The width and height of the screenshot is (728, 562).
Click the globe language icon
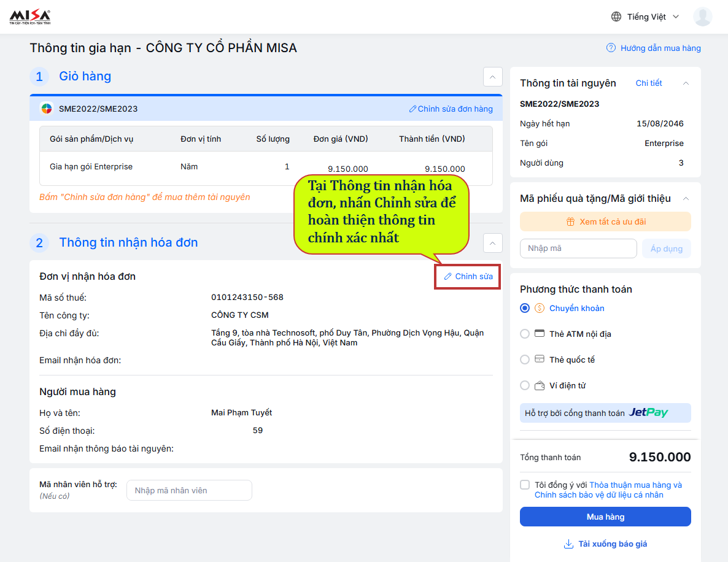pyautogui.click(x=616, y=17)
